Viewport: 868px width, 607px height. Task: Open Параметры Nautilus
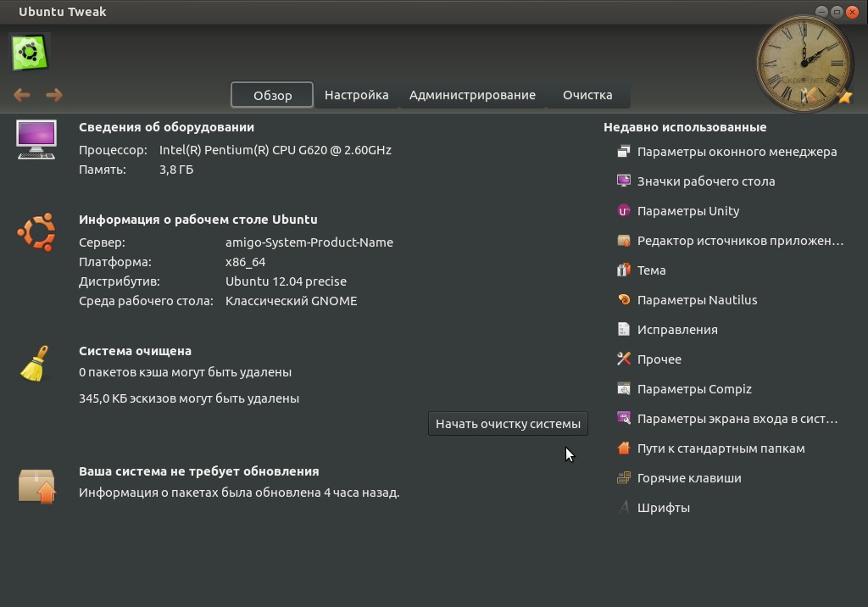coord(697,299)
